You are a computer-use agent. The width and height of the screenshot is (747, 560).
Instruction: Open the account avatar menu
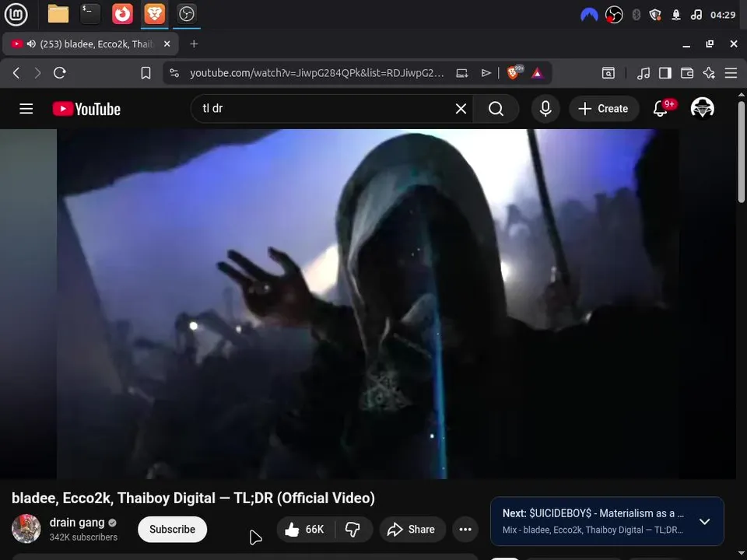(702, 108)
